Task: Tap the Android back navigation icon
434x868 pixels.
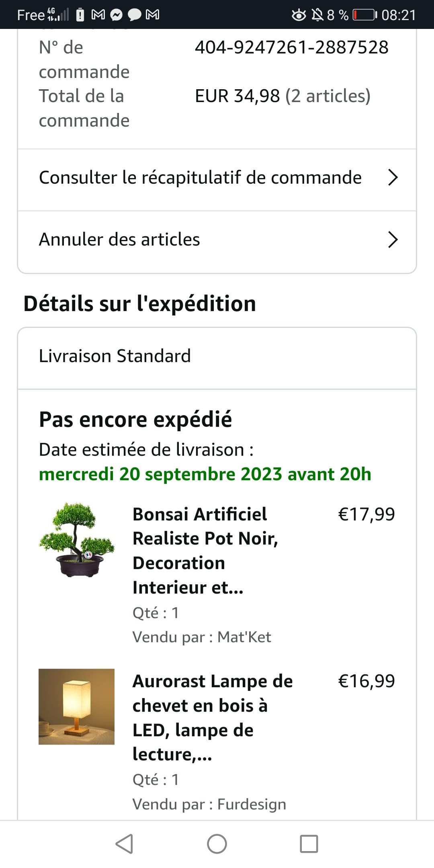Action: pos(124,843)
